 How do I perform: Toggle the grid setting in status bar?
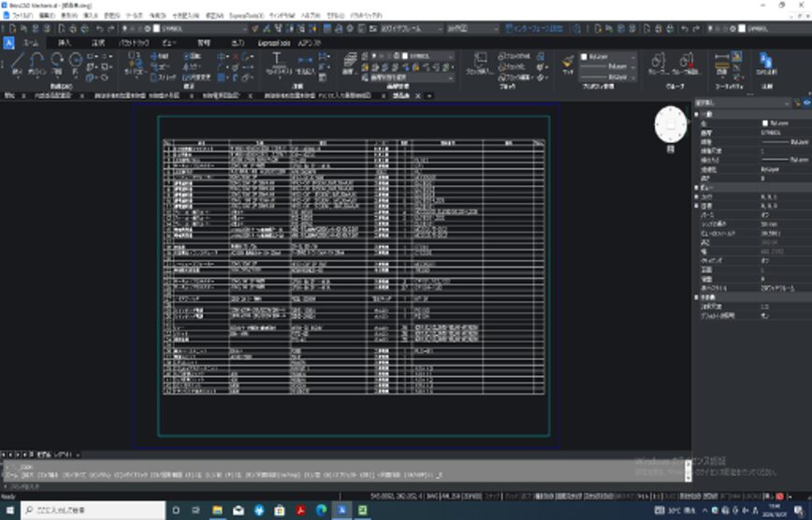tap(512, 497)
